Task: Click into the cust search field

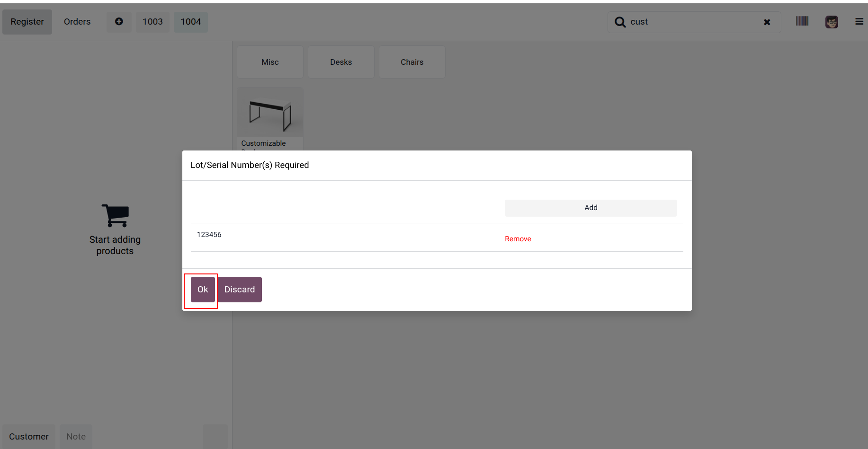Action: point(694,22)
